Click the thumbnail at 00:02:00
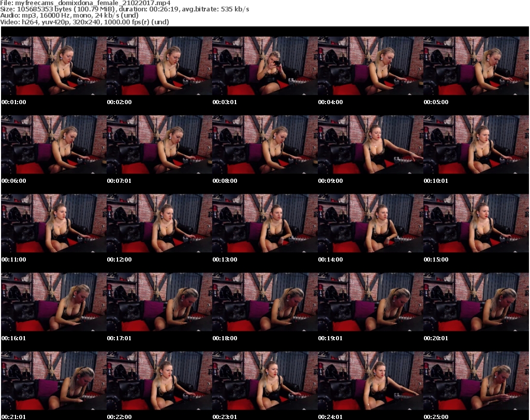 159,66
